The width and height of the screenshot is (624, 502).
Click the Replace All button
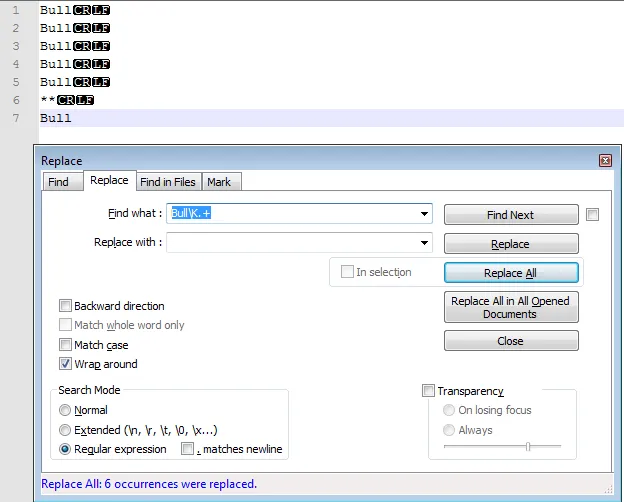pos(511,273)
